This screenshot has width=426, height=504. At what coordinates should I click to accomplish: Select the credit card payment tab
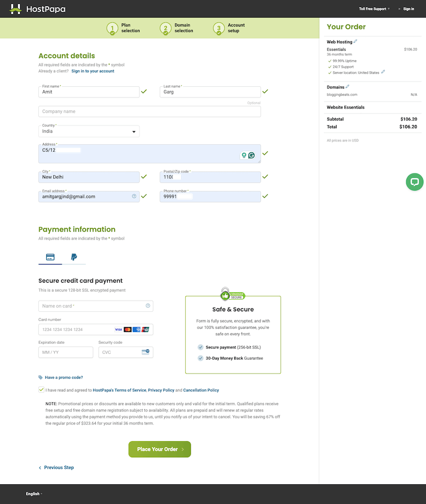50,257
